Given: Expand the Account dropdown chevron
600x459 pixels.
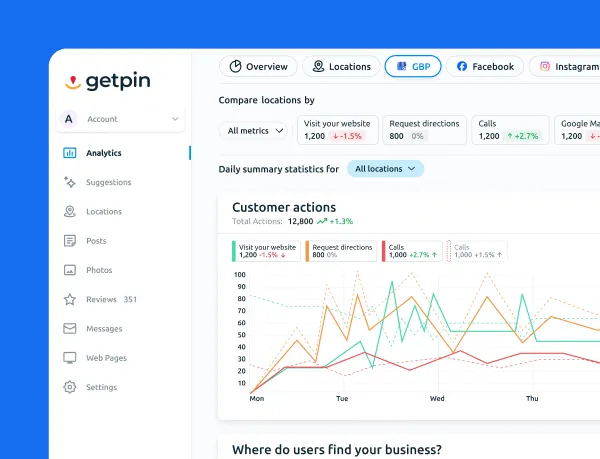Looking at the screenshot, I should [175, 119].
